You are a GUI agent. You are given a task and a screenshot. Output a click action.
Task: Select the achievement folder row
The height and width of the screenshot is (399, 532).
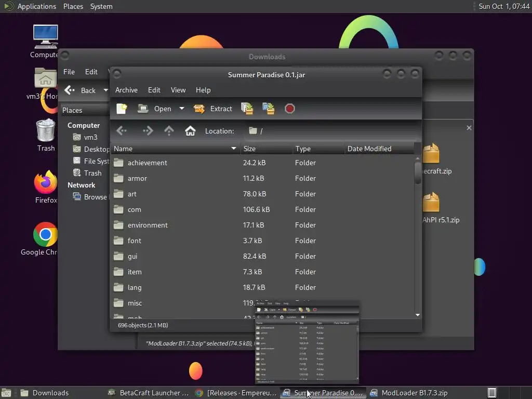point(262,163)
